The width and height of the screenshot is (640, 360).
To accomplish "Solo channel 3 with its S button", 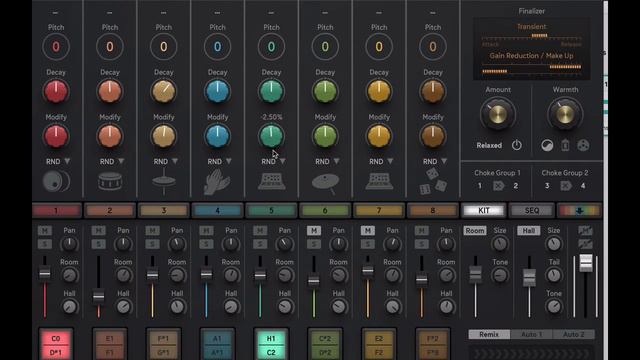I will pos(152,244).
